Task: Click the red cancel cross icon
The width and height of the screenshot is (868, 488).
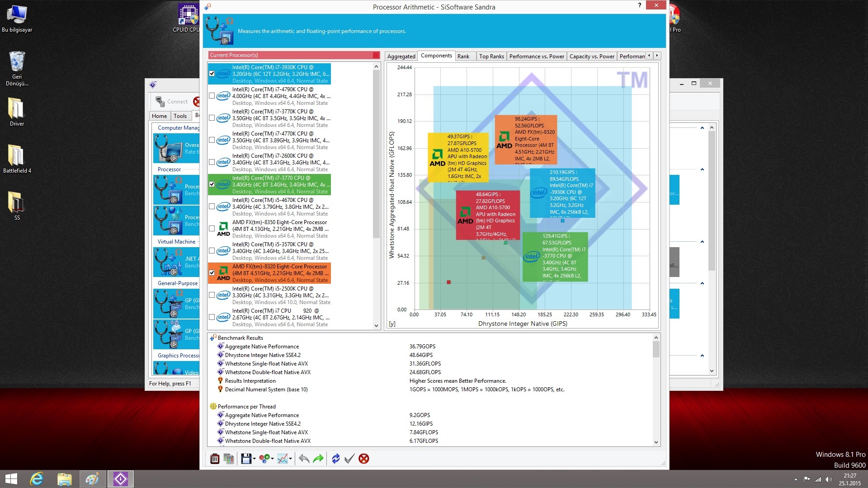Action: tap(363, 459)
